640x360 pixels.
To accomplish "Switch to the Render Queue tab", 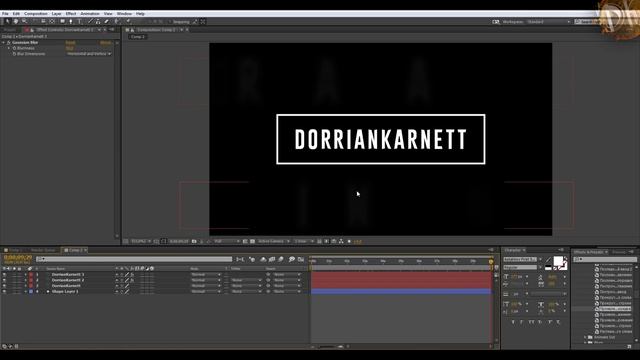I will [42, 250].
